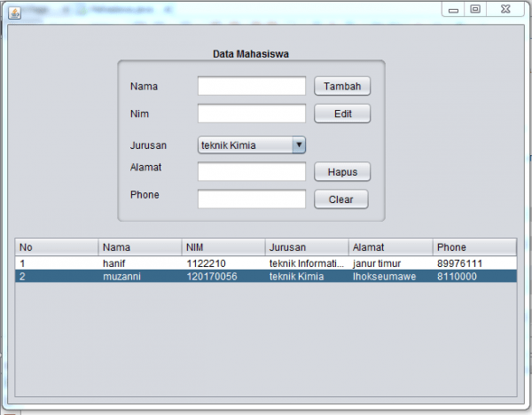Click the NIM column header

pos(223,247)
